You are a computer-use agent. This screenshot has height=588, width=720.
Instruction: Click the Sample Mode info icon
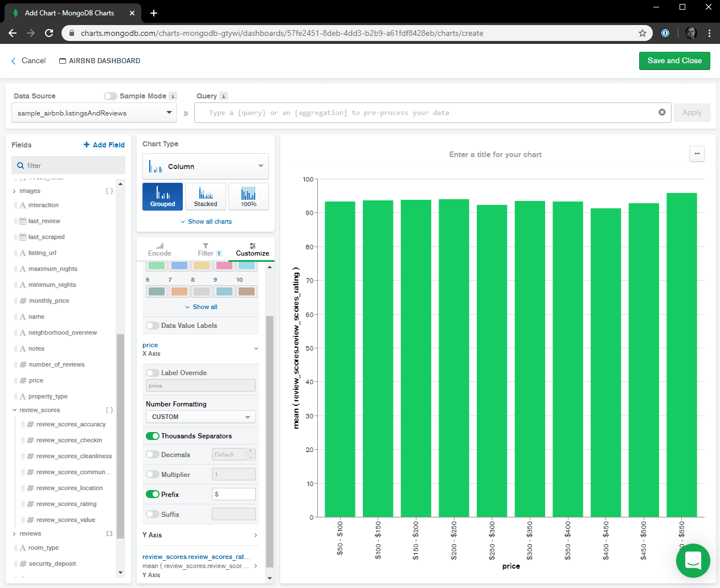(173, 96)
